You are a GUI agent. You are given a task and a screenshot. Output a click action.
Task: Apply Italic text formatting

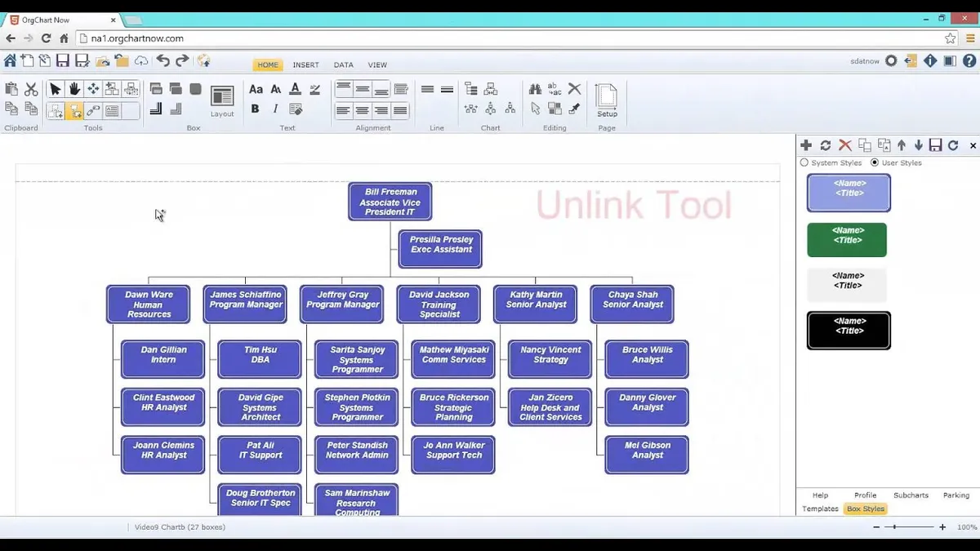275,109
